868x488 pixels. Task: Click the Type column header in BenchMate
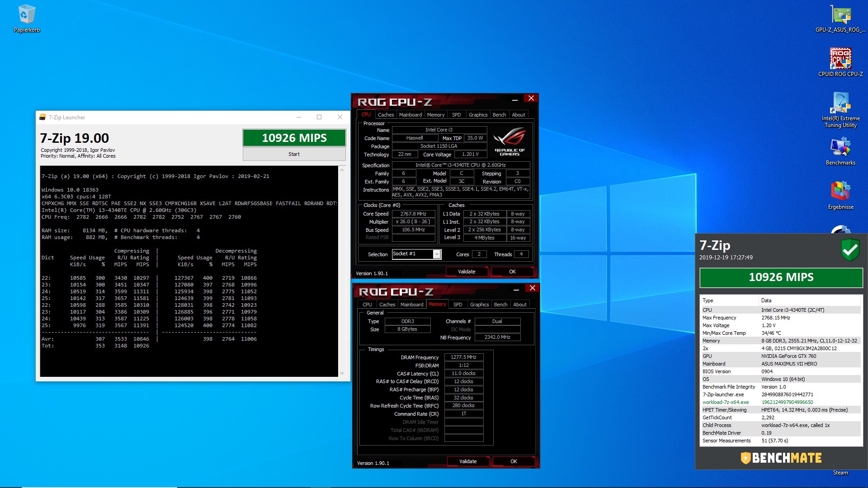click(729, 300)
